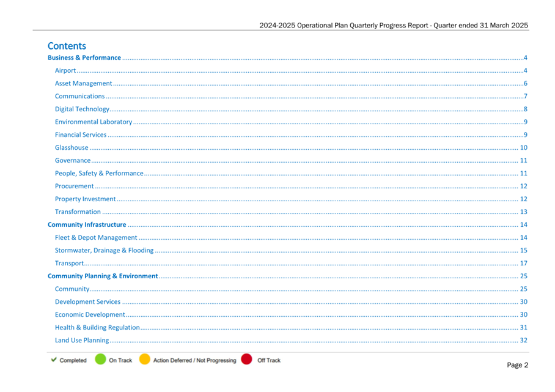This screenshot has height=392, width=555.
Task: Jump to the Community section entry
Action: (x=291, y=289)
